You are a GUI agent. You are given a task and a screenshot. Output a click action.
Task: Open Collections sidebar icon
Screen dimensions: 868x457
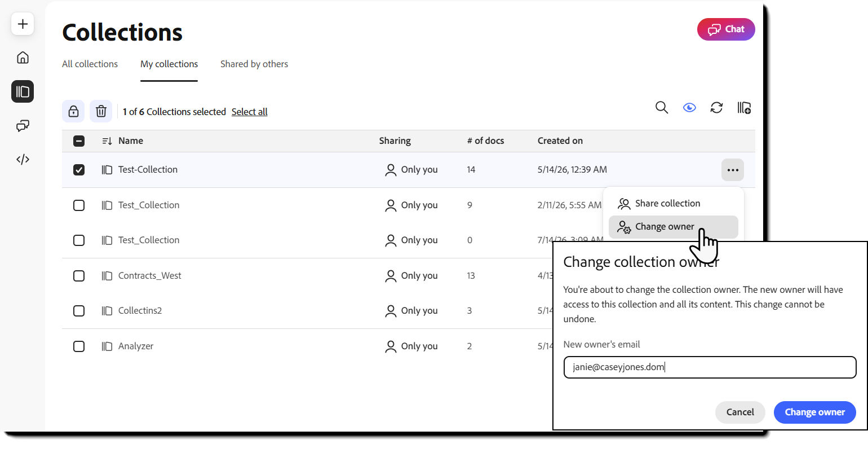pos(23,91)
